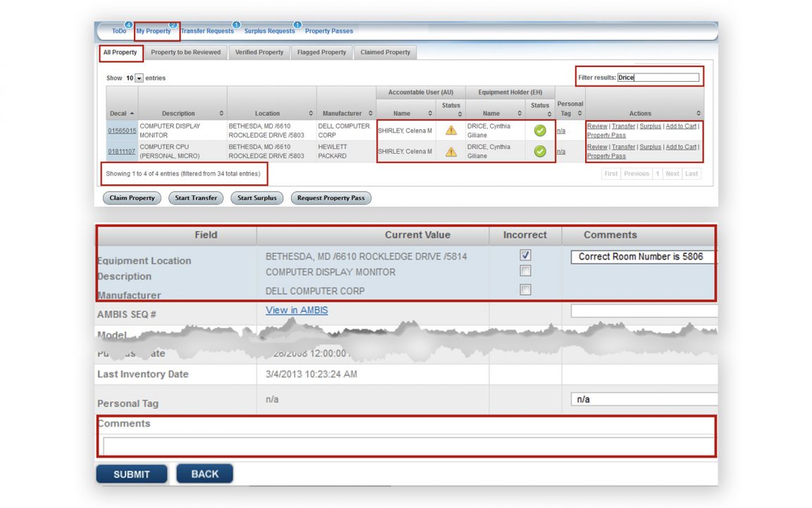
Task: Click green check status icon in first row
Action: tap(540, 131)
